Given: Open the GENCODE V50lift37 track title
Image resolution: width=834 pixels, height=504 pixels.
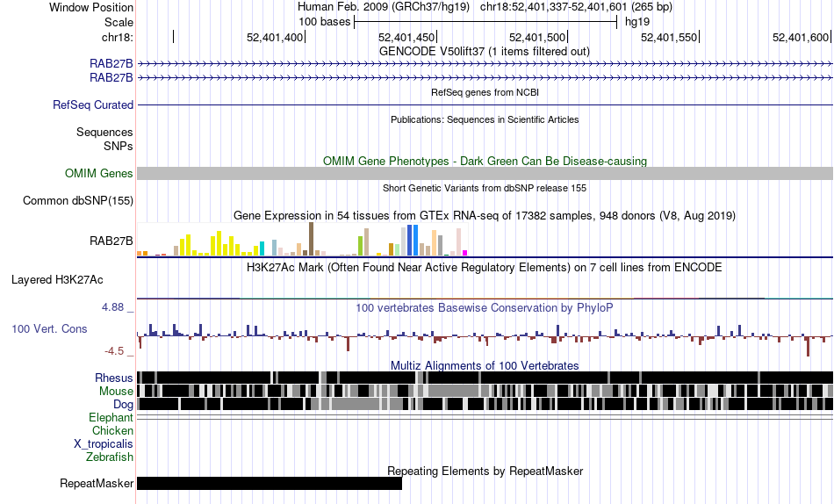Looking at the screenshot, I should pos(484,52).
